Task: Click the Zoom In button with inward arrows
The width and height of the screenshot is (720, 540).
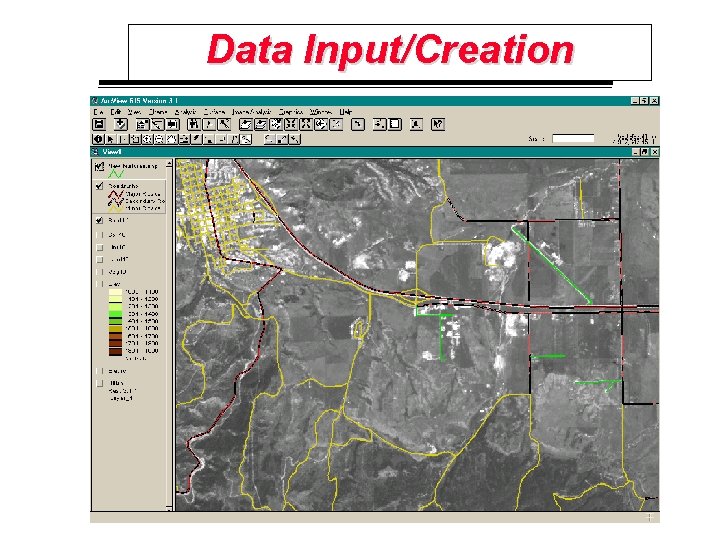Action: point(291,124)
